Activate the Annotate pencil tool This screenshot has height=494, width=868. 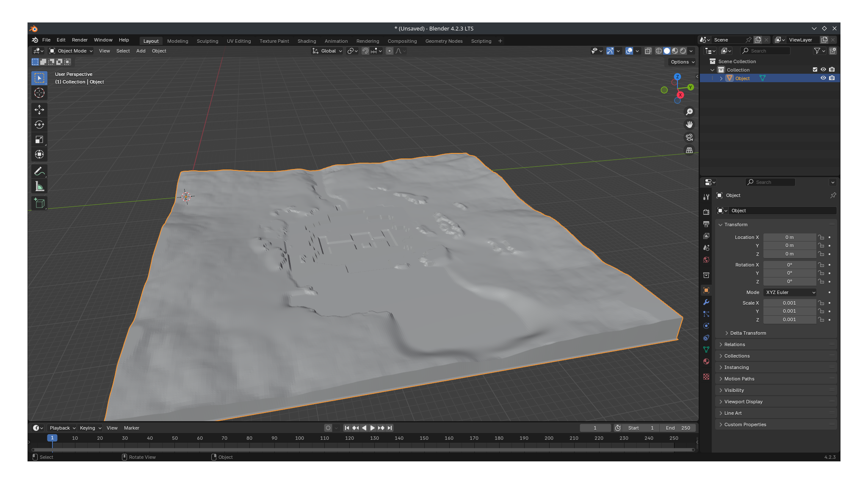[x=39, y=172]
